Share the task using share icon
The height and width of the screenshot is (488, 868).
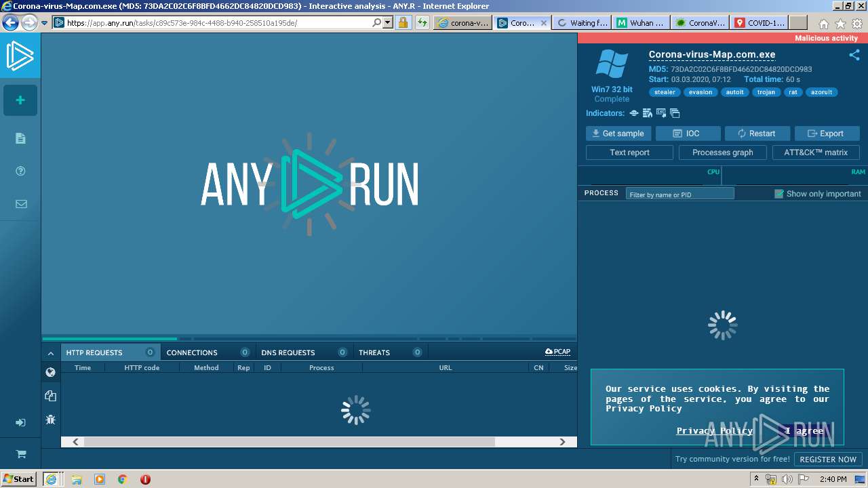854,55
